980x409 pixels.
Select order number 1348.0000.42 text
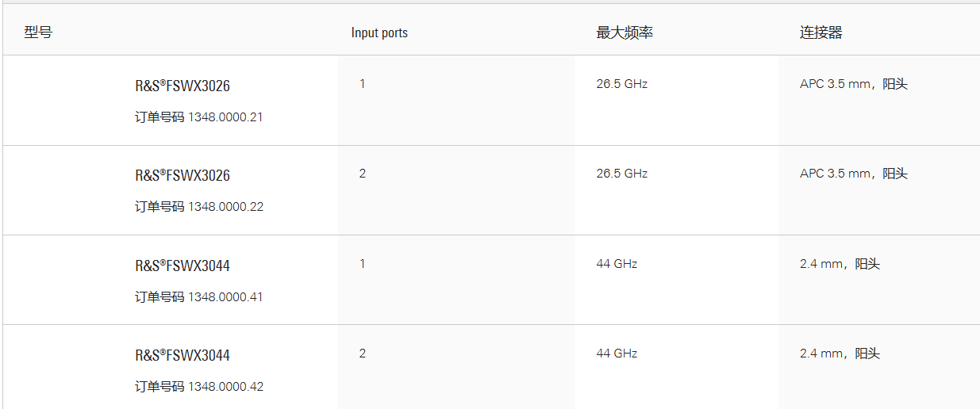225,387
